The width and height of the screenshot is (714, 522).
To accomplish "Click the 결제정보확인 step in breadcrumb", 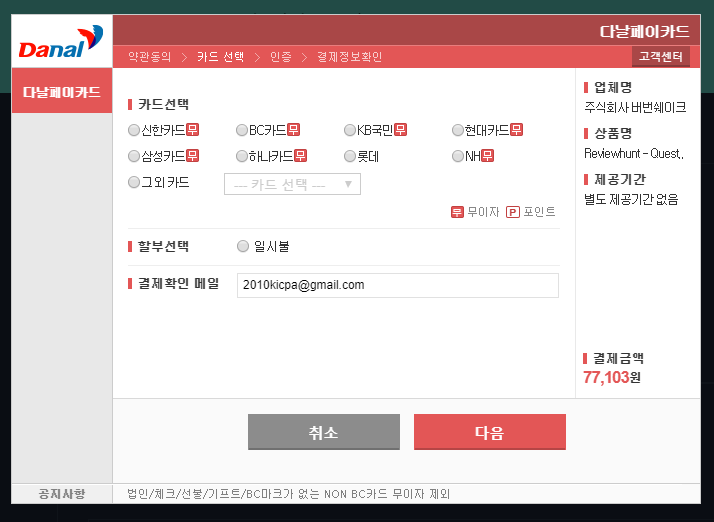I will tap(349, 56).
